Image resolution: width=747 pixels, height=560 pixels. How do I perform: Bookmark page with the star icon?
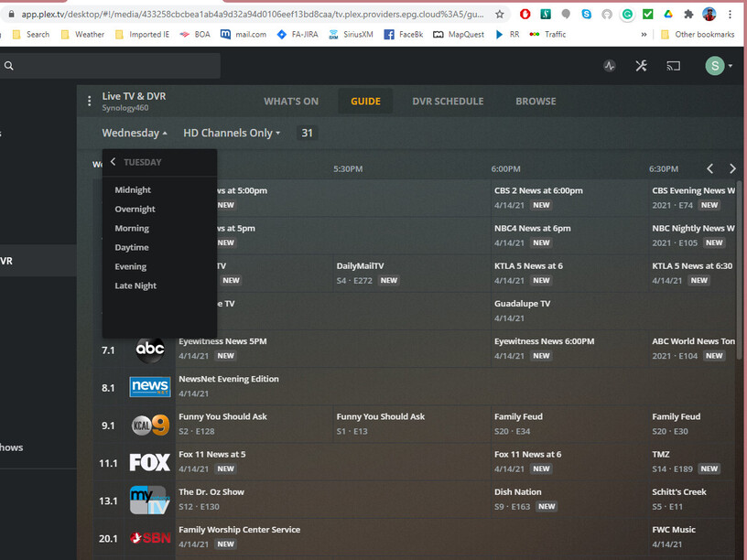(499, 15)
